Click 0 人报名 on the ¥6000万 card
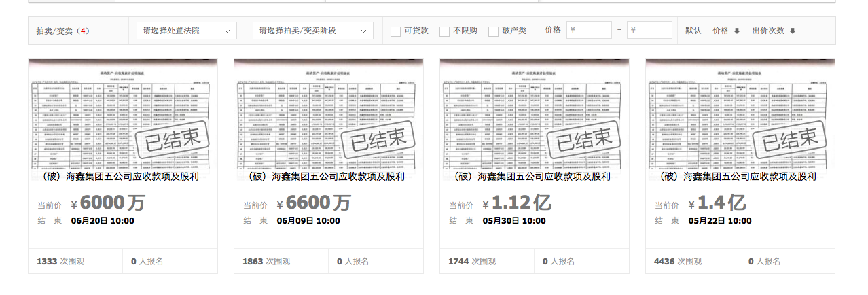 pyautogui.click(x=147, y=261)
